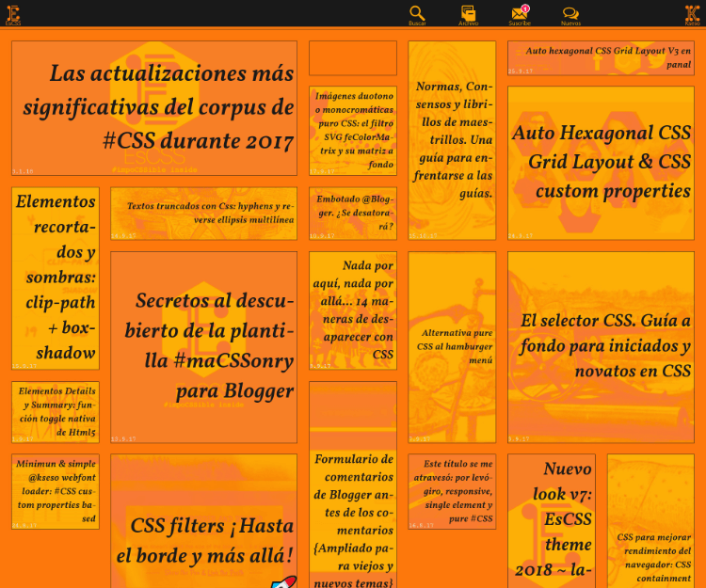Screen dimensions: 706x588
Task: Open 'Elementos recortados y sombras' clip-path post
Action: [x=55, y=278]
